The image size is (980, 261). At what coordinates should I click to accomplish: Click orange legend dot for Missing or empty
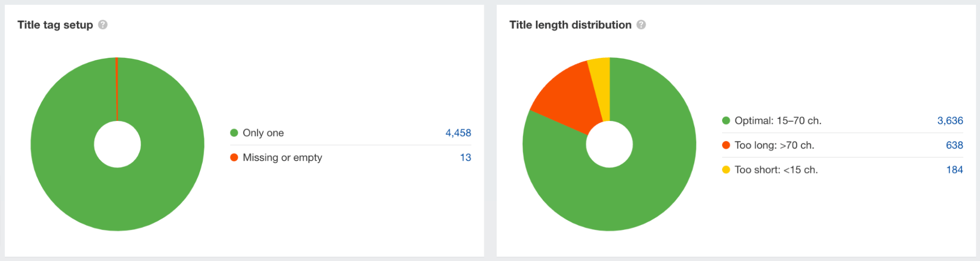234,157
